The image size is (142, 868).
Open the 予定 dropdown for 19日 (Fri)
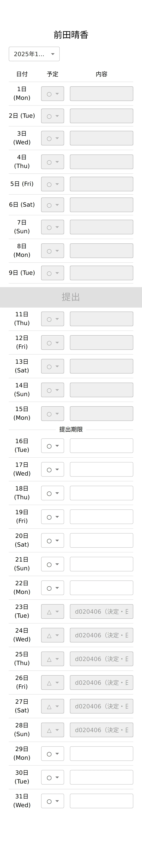click(53, 517)
